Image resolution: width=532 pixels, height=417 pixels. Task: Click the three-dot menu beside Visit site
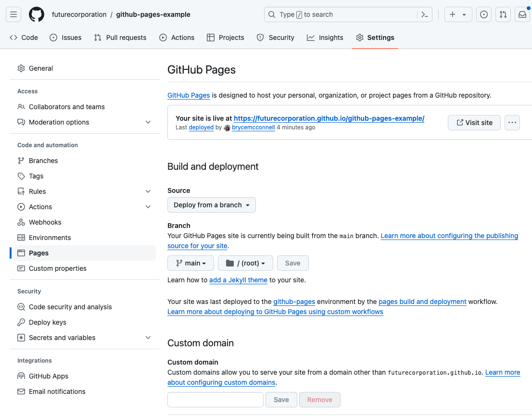512,123
